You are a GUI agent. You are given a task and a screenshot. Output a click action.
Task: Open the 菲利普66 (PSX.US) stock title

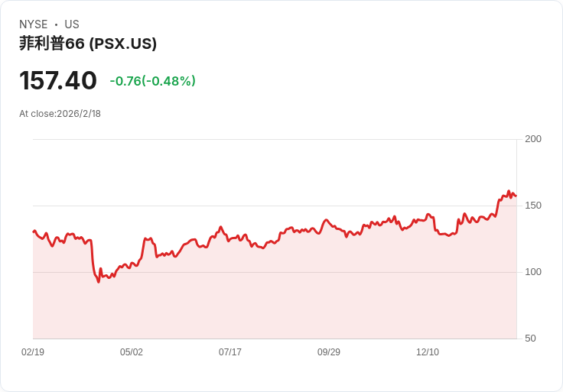[x=88, y=44]
